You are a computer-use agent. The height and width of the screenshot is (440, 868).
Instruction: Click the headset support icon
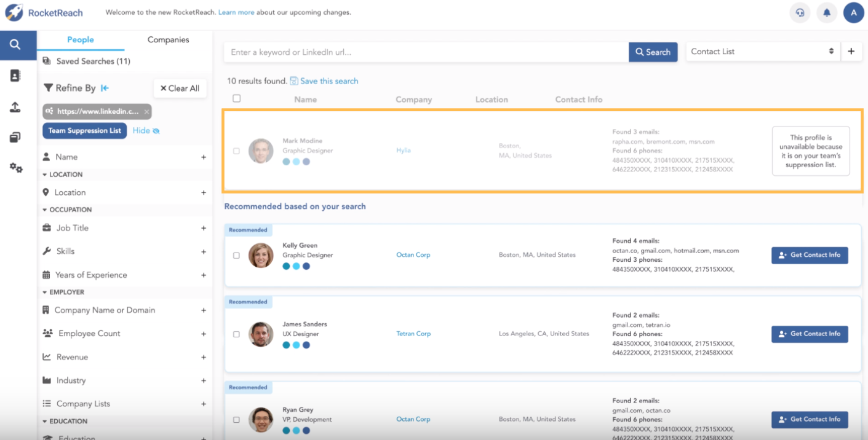800,12
